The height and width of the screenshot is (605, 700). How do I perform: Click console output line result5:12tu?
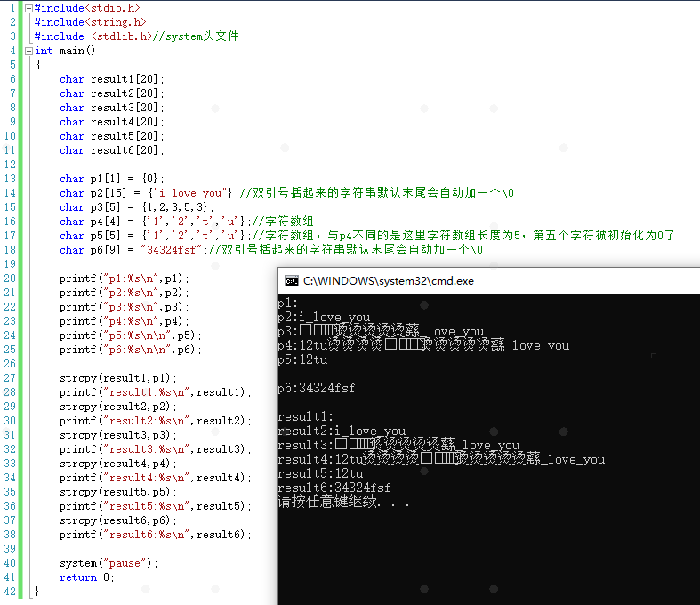coord(320,474)
